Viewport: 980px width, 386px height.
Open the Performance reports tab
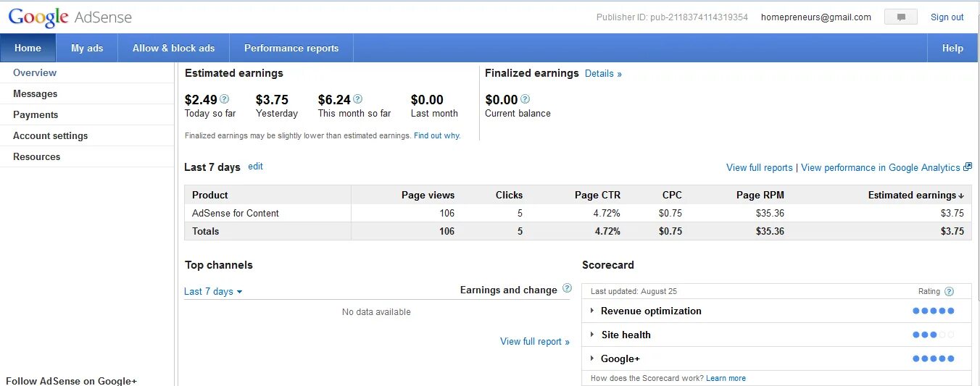(291, 48)
